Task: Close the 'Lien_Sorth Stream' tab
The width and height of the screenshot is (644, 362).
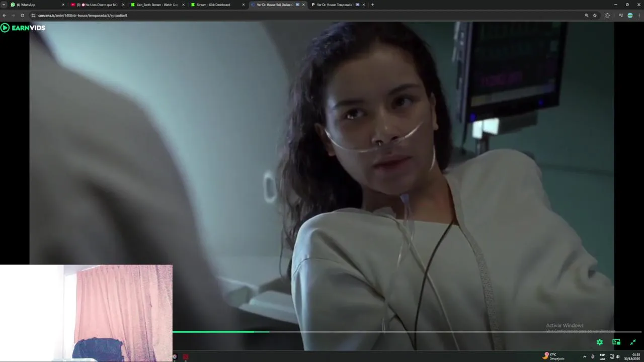Action: click(183, 5)
